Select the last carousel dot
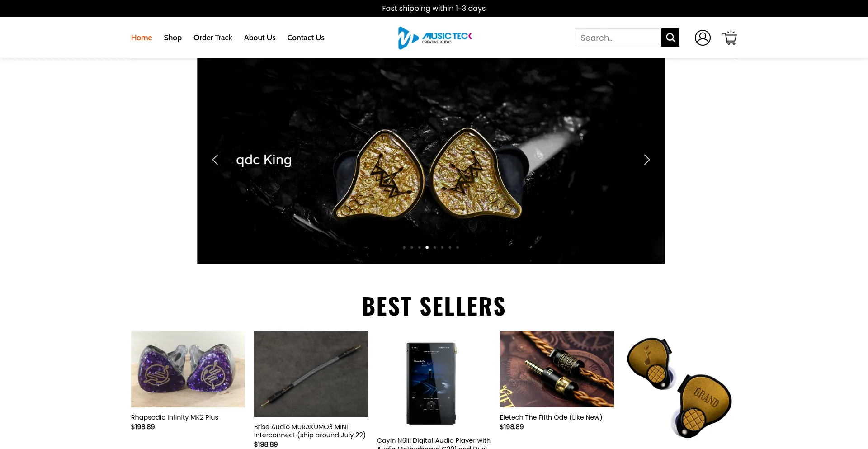The image size is (868, 449). (x=458, y=247)
